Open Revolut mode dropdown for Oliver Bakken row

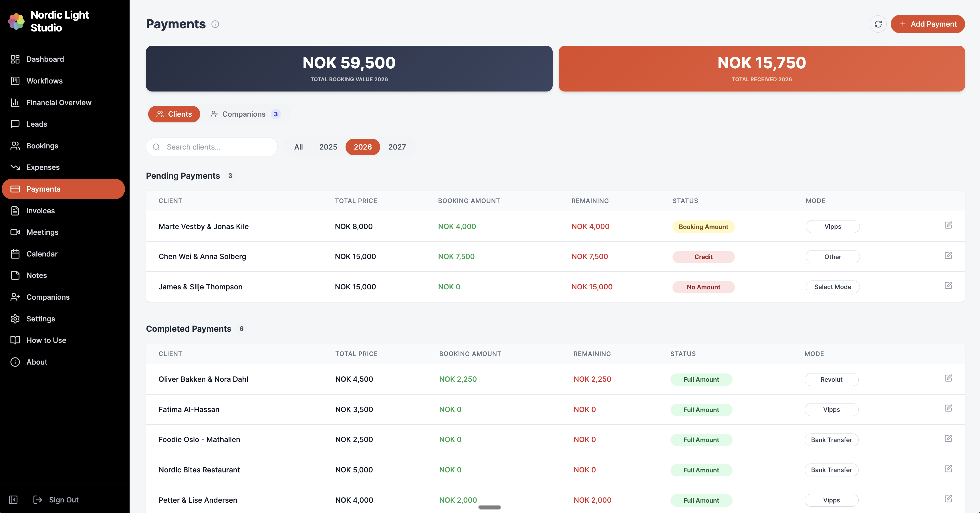831,379
